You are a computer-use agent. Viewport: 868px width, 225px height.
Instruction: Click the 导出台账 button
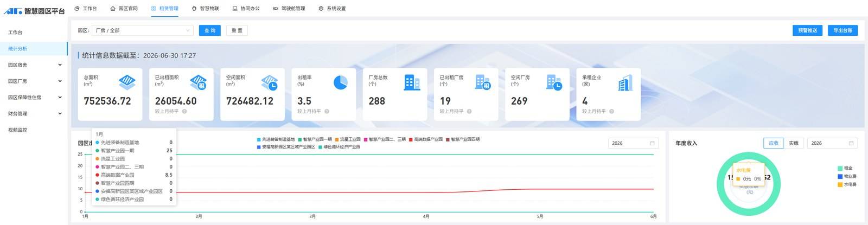pos(843,30)
